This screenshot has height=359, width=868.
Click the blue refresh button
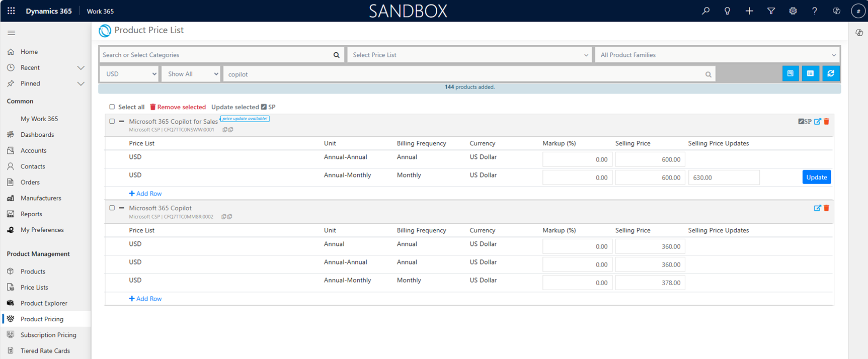pos(831,73)
